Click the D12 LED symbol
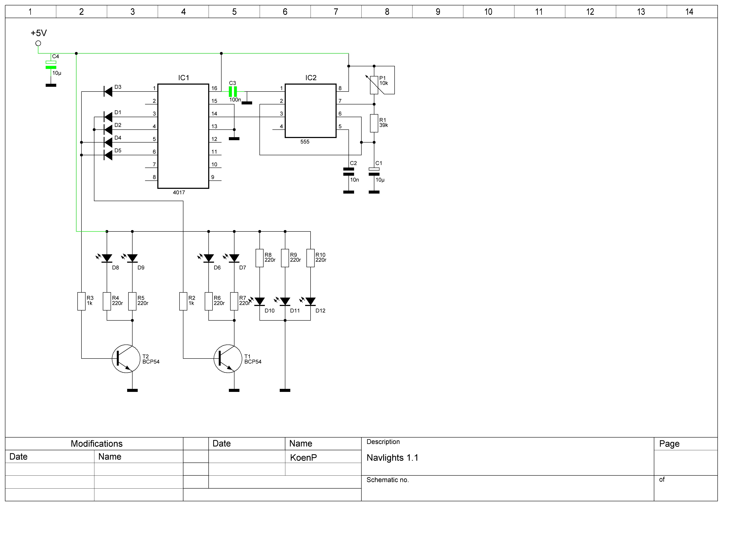 pos(311,301)
